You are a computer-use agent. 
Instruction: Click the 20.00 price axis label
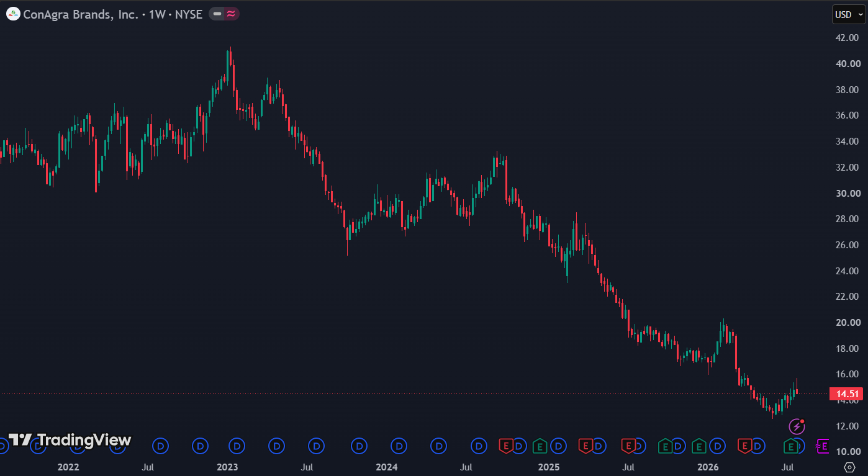848,323
